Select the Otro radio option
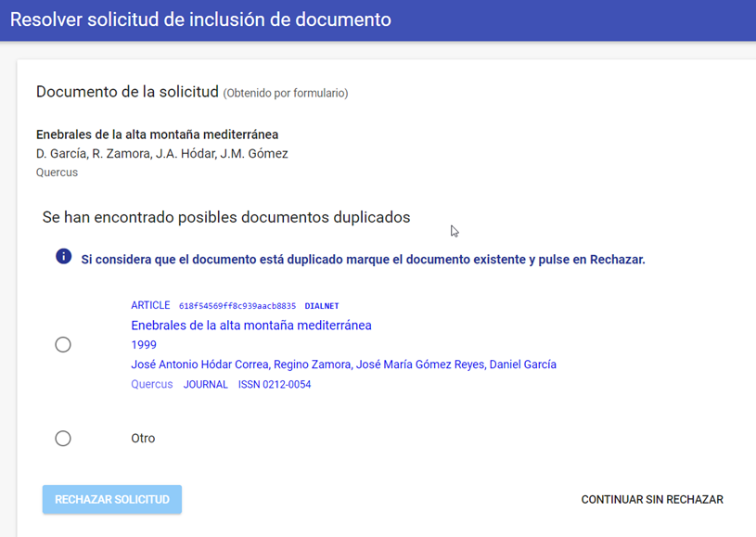 63,438
